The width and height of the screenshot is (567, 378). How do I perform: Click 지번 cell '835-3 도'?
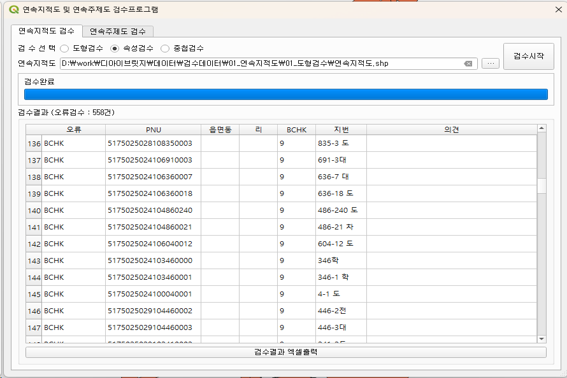pyautogui.click(x=341, y=144)
